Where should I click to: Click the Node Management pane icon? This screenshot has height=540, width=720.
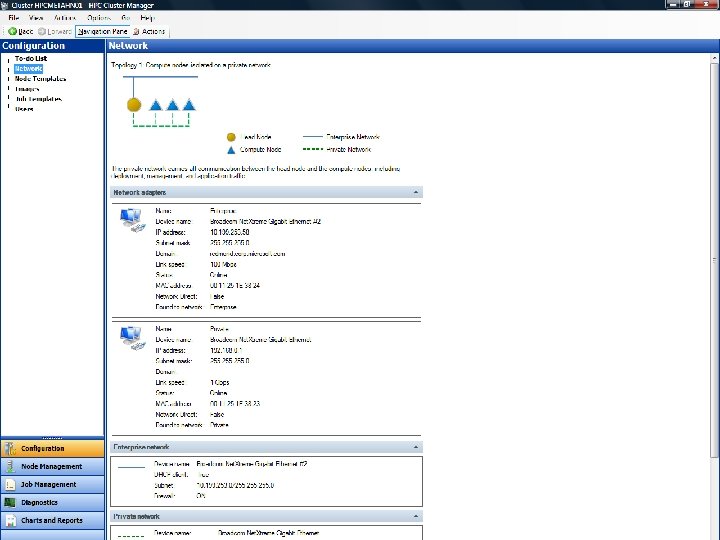pyautogui.click(x=10, y=466)
